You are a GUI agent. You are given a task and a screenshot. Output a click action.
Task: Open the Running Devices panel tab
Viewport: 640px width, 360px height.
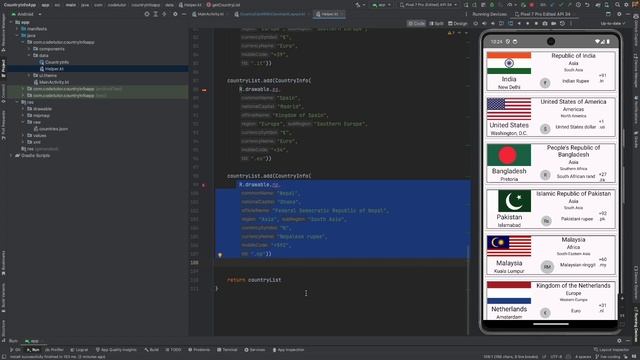tap(489, 14)
